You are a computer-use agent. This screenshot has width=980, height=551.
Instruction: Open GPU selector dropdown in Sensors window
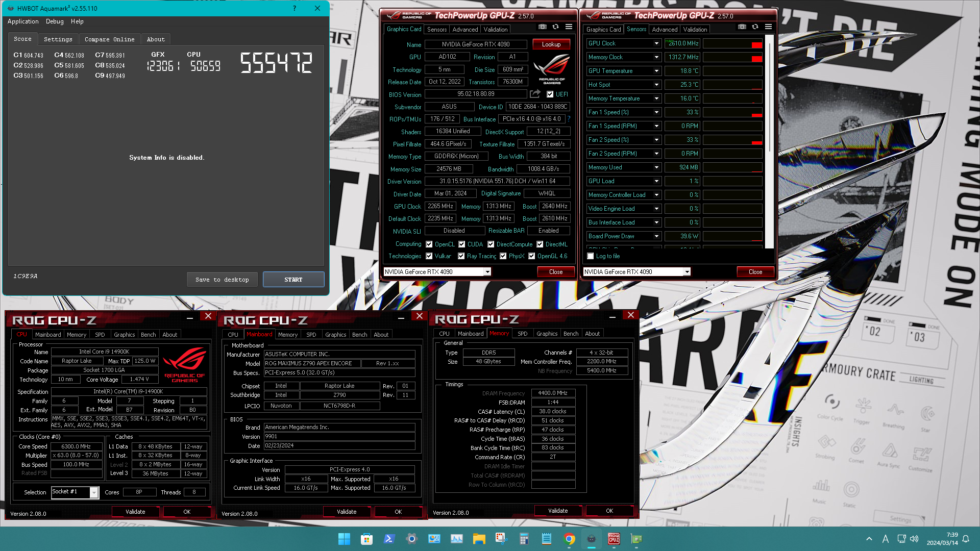click(x=687, y=272)
